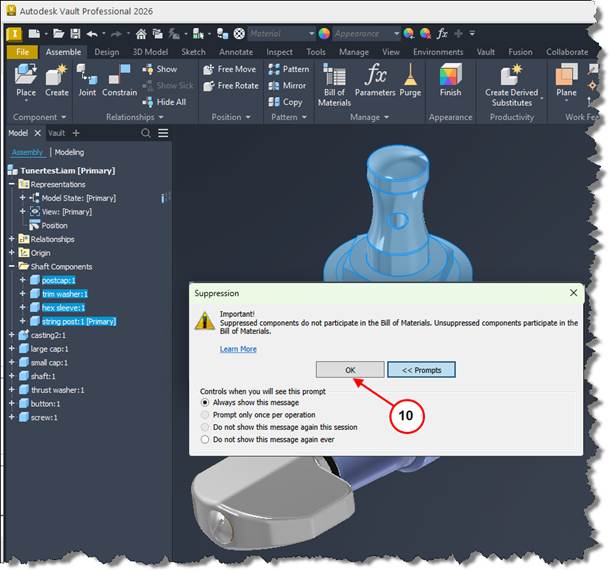Click Create Derived Substitutes

(x=512, y=85)
